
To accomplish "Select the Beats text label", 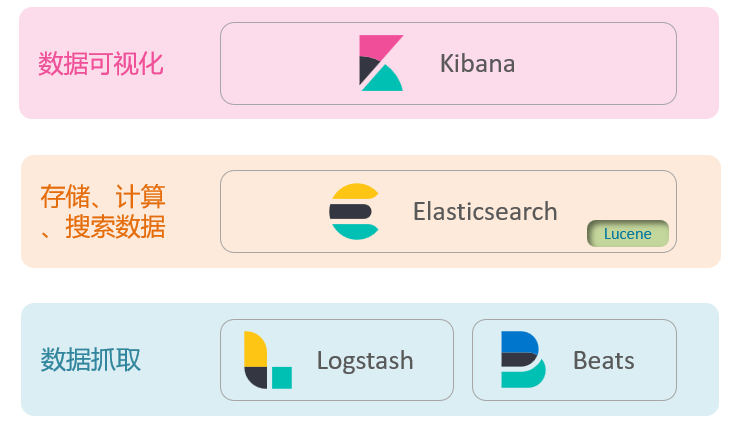I will [603, 360].
